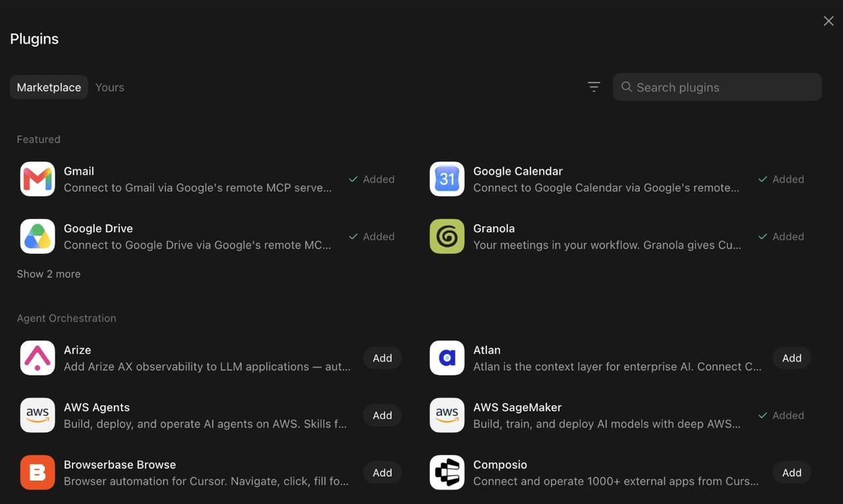
Task: Click the Added status for Google Drive
Action: tap(371, 236)
